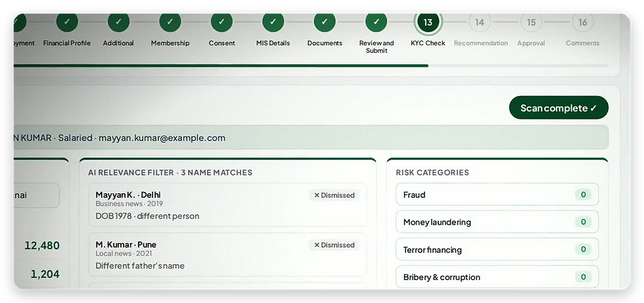Go to Membership step checkmark circle
644x303 pixels.
point(170,22)
